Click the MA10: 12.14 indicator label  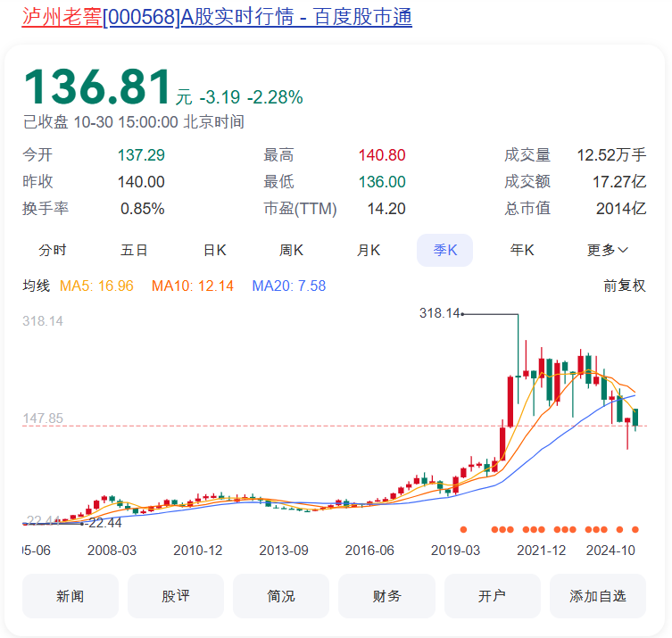point(193,286)
